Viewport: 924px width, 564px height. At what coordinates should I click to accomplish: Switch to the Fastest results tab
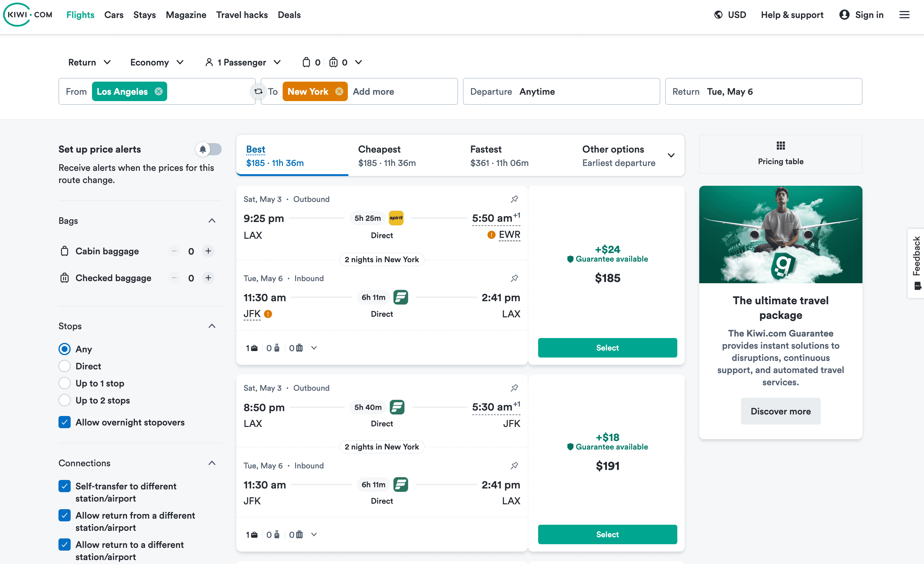499,155
